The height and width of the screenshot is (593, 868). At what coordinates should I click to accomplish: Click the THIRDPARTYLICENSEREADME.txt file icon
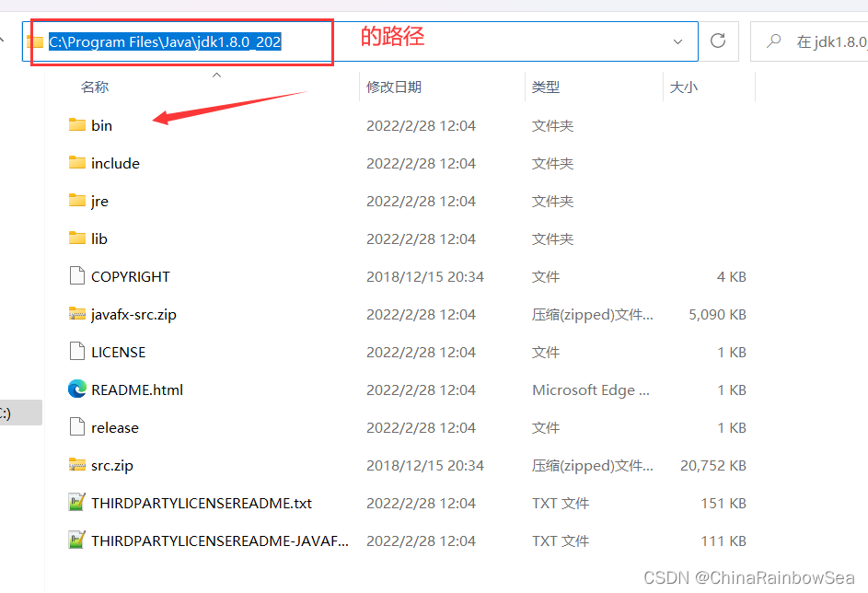point(77,502)
